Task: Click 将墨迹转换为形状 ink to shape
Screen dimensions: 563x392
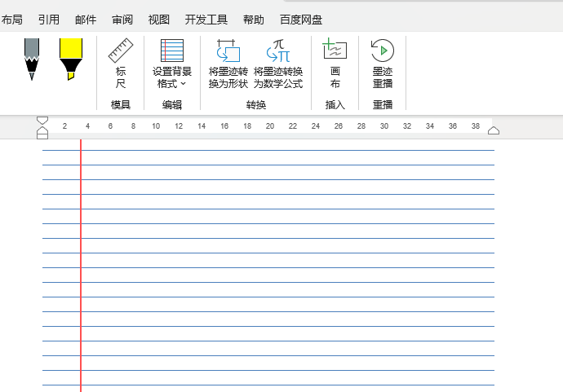Action: click(228, 64)
